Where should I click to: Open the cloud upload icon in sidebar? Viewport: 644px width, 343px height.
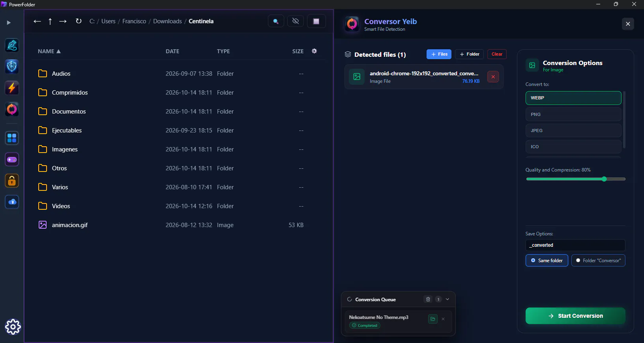click(x=12, y=202)
